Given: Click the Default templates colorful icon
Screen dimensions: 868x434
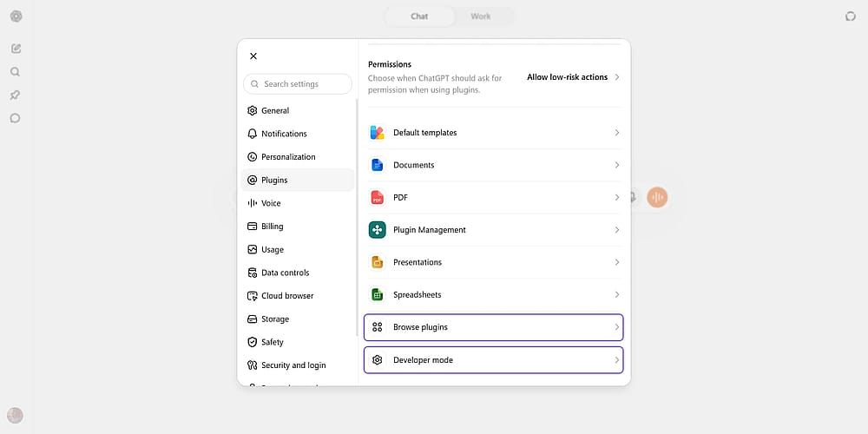Looking at the screenshot, I should [x=378, y=133].
